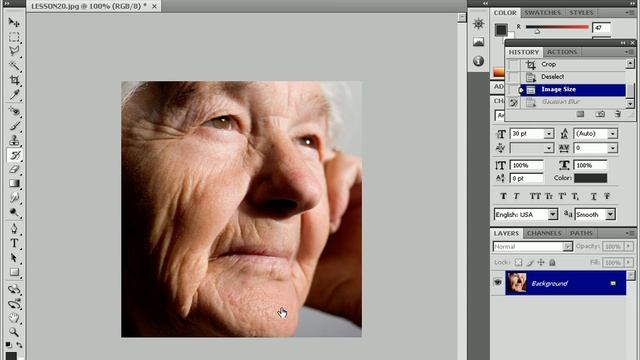640x360 pixels.
Task: Open the layer Opacity slider arrow
Action: pyautogui.click(x=629, y=246)
